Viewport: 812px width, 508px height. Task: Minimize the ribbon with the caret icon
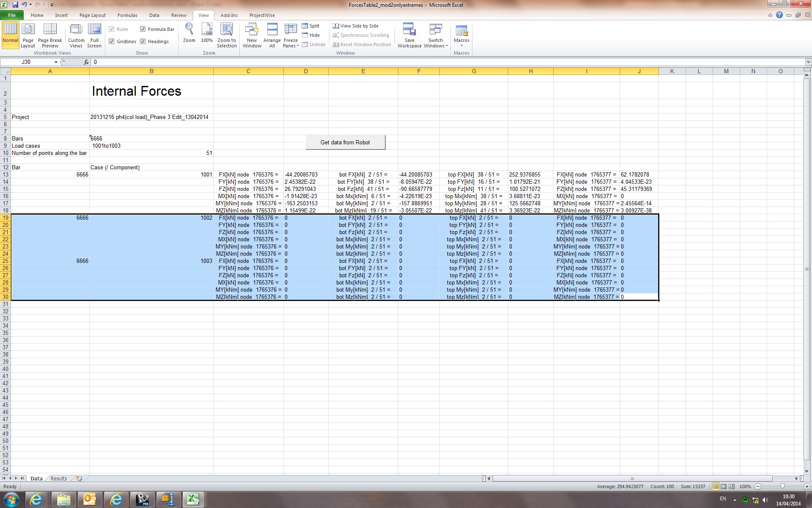(770, 15)
